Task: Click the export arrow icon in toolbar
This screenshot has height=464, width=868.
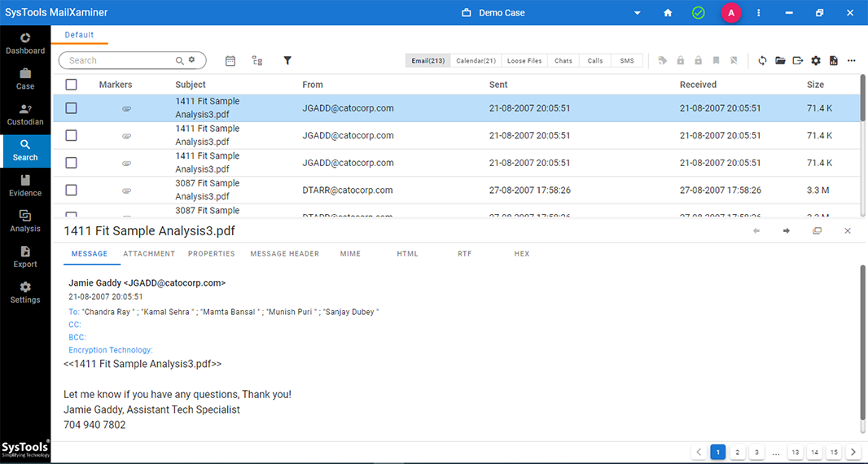Action: tap(798, 61)
